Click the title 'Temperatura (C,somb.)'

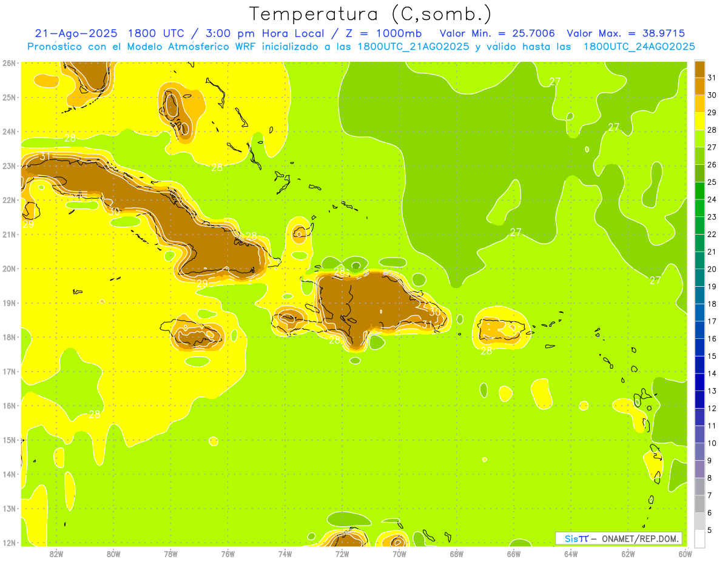click(370, 14)
